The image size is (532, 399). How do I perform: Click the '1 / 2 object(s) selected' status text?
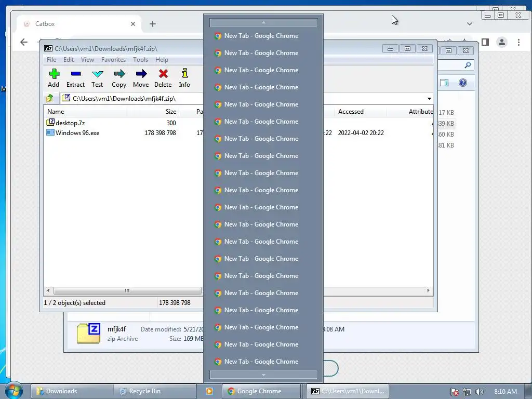point(75,303)
